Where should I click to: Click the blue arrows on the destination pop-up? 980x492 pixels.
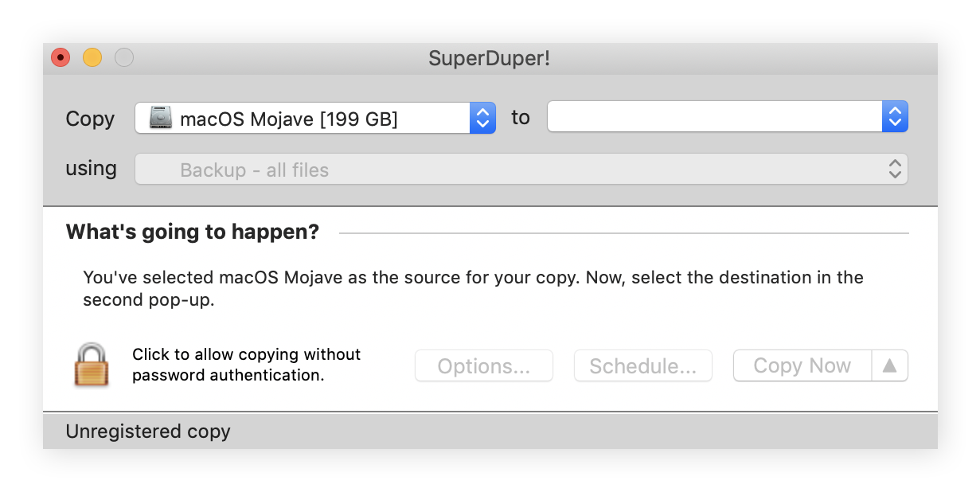point(895,118)
